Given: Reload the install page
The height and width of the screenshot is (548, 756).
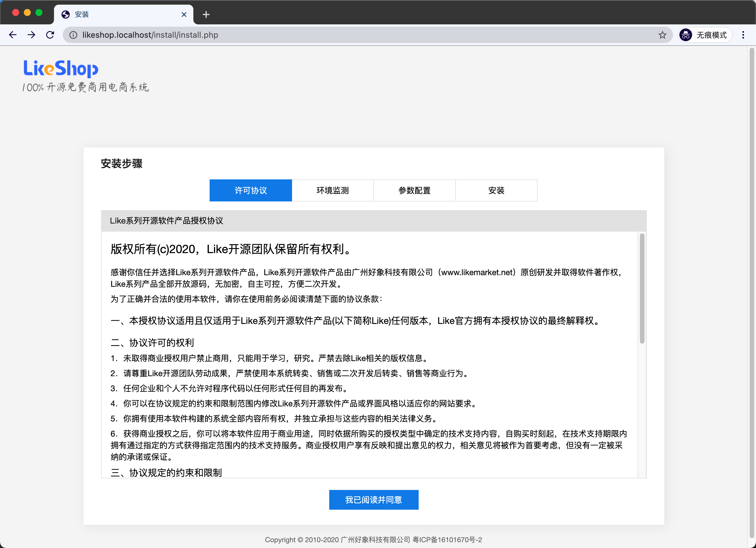Looking at the screenshot, I should (50, 35).
